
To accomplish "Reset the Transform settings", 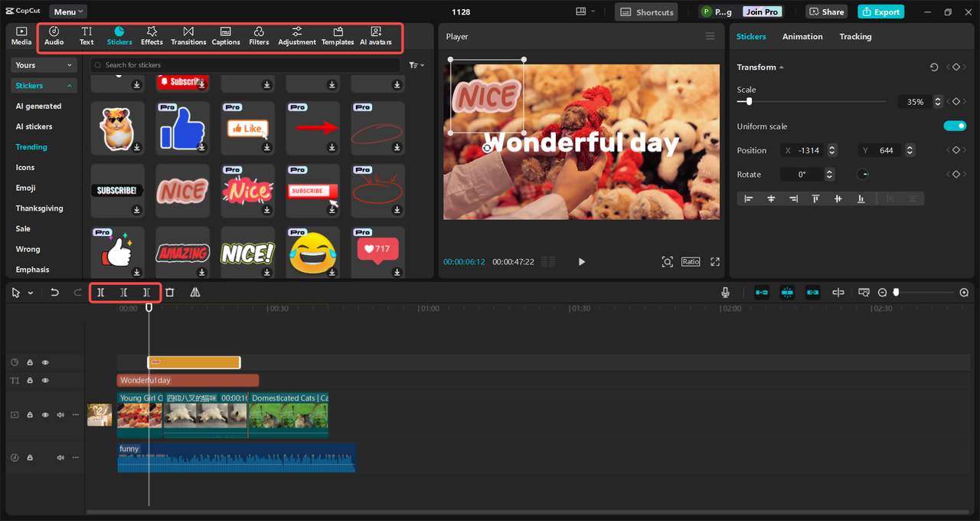I will tap(934, 67).
